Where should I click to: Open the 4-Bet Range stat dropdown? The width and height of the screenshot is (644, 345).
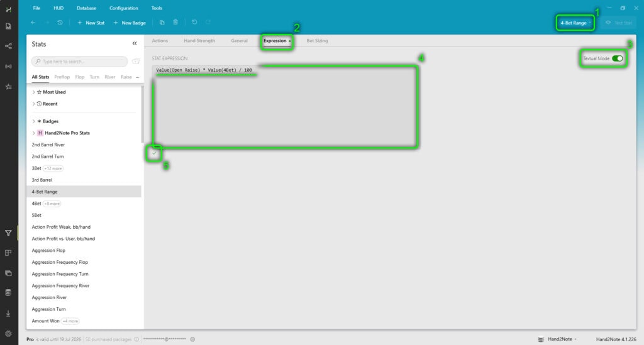point(575,23)
